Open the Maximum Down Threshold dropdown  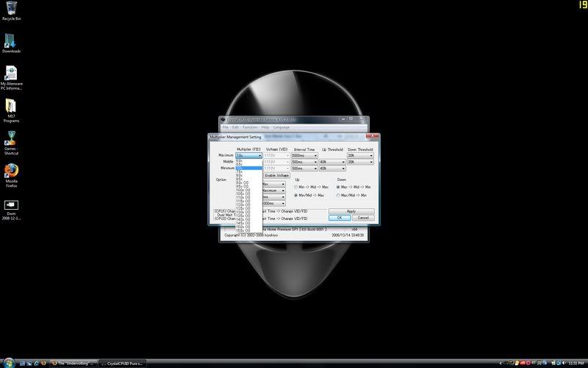pos(360,155)
